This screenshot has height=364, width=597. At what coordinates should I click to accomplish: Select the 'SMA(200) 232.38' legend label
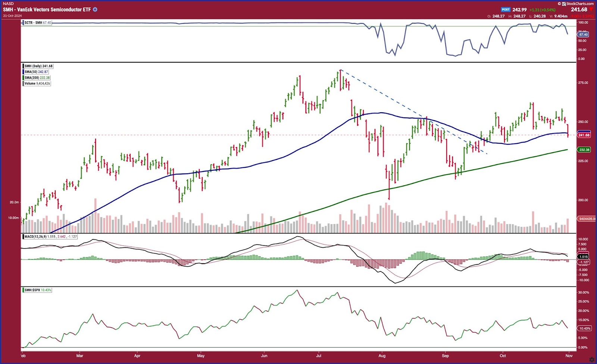pyautogui.click(x=36, y=78)
